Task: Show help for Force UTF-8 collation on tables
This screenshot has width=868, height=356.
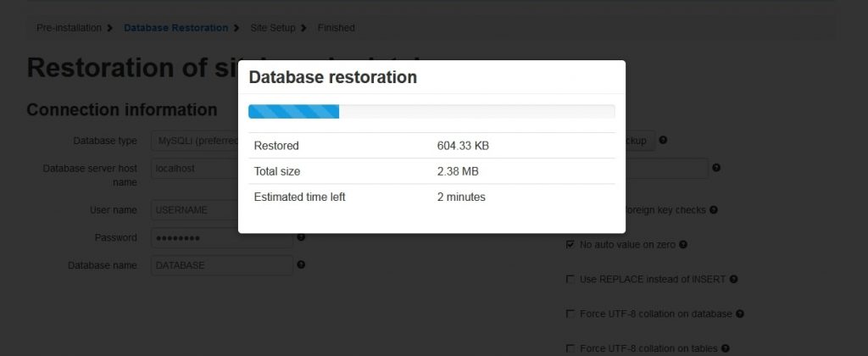Action: point(723,348)
